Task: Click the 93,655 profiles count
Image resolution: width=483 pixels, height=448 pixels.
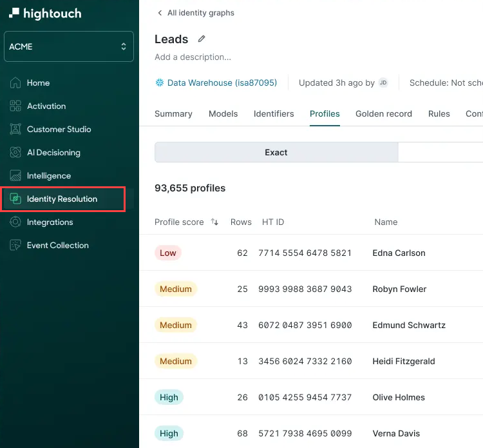Action: point(190,188)
